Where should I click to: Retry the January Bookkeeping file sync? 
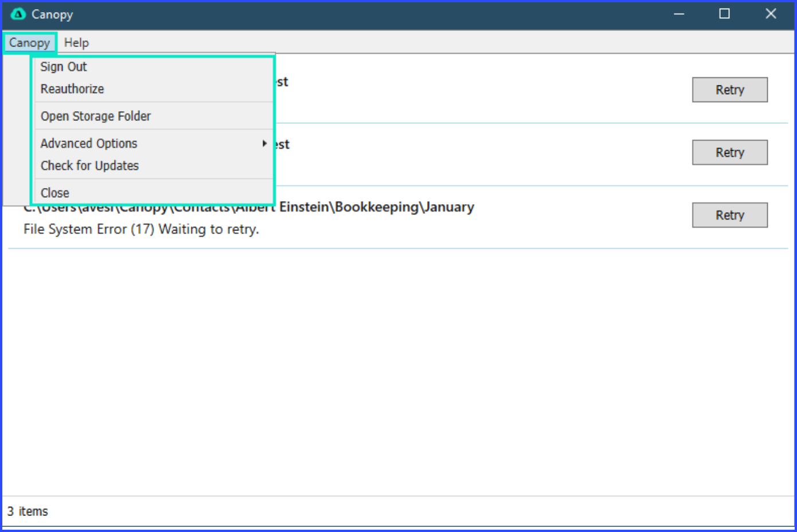pos(729,215)
